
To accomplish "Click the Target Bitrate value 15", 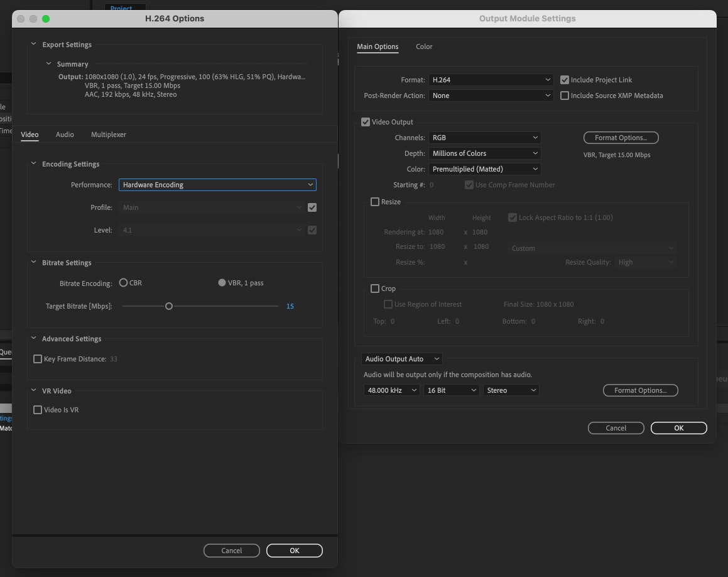I will (290, 306).
